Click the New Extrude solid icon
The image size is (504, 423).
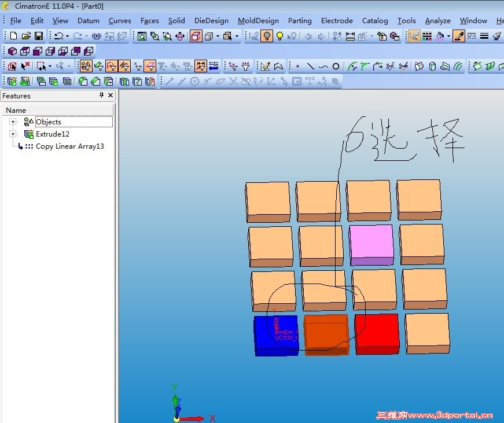point(12,82)
